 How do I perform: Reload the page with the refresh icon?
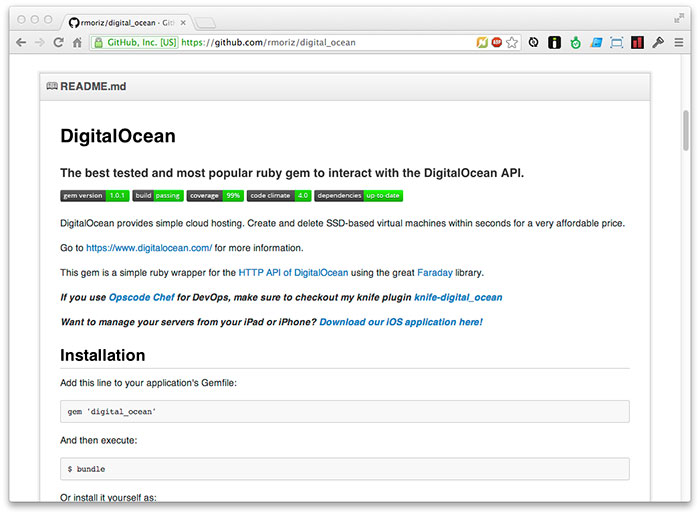pyautogui.click(x=58, y=42)
